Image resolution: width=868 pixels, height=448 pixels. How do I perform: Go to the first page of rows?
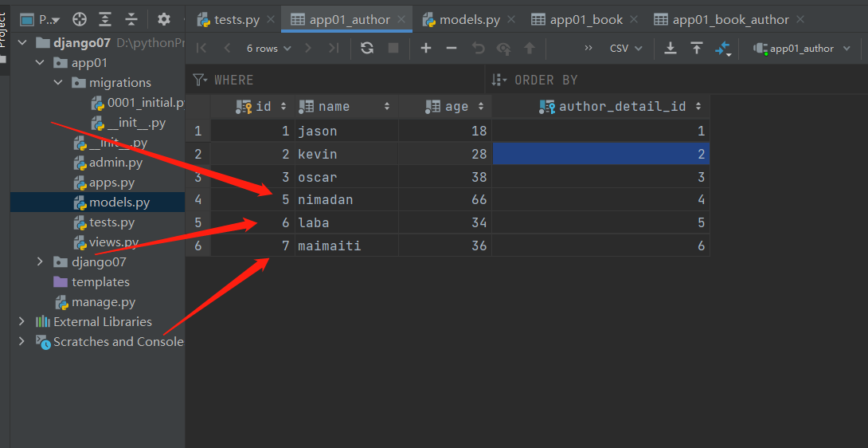point(201,49)
